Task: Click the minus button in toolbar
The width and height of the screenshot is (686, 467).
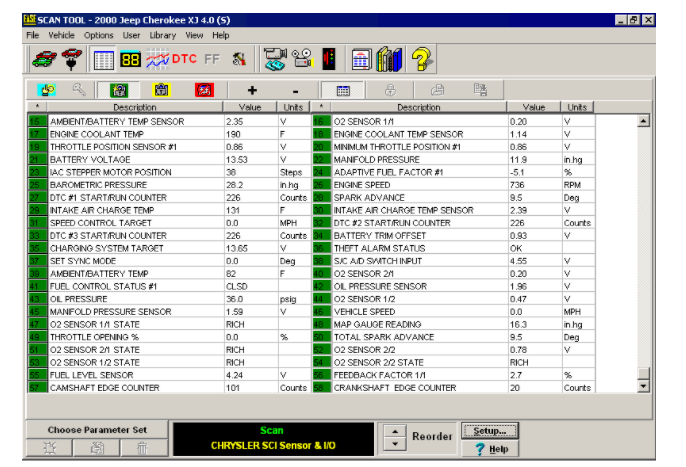Action: pos(295,91)
